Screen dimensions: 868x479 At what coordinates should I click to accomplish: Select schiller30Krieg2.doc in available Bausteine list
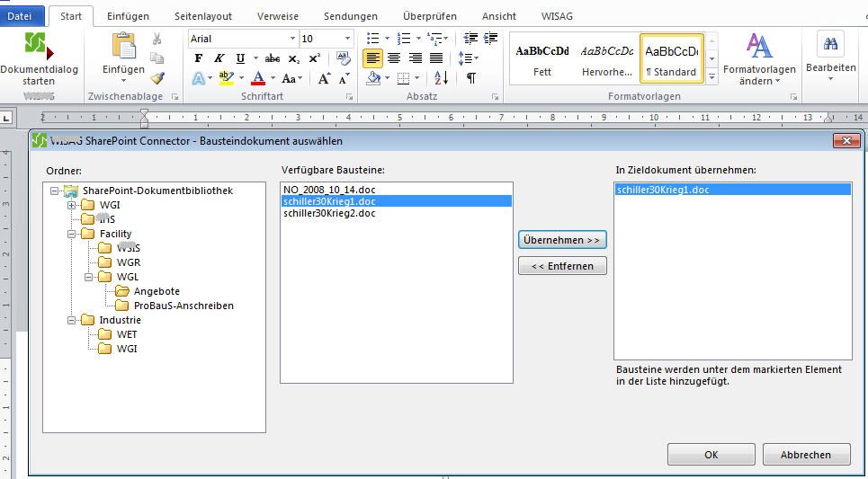[x=327, y=214]
